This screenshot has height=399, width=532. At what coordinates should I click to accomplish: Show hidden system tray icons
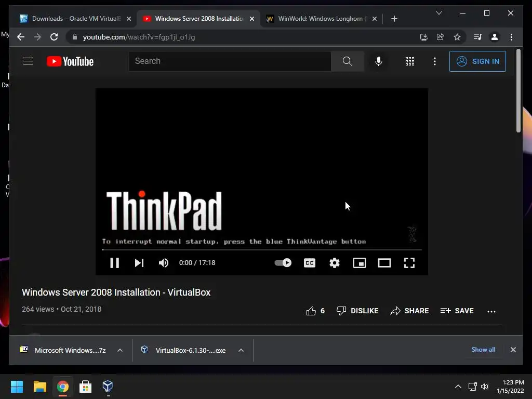pyautogui.click(x=458, y=387)
